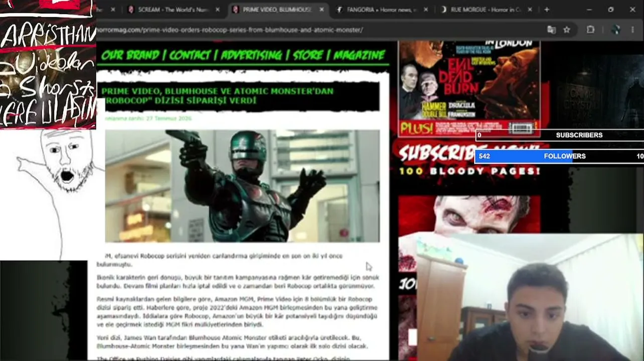Switch to the FANGORIA tab
The image size is (644, 361).
[381, 10]
